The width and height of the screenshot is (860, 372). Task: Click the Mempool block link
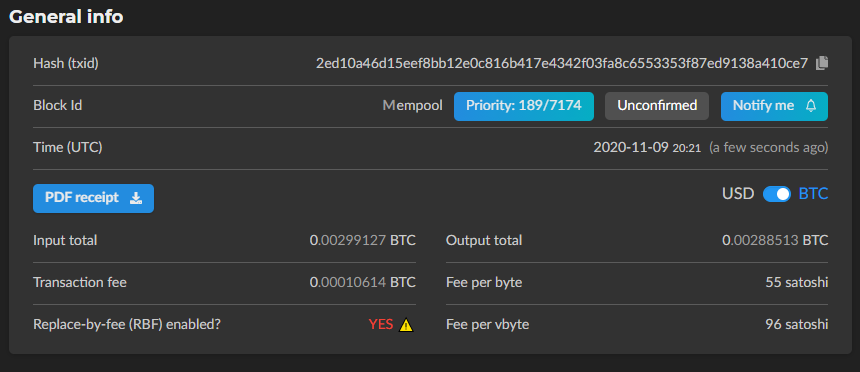point(412,105)
